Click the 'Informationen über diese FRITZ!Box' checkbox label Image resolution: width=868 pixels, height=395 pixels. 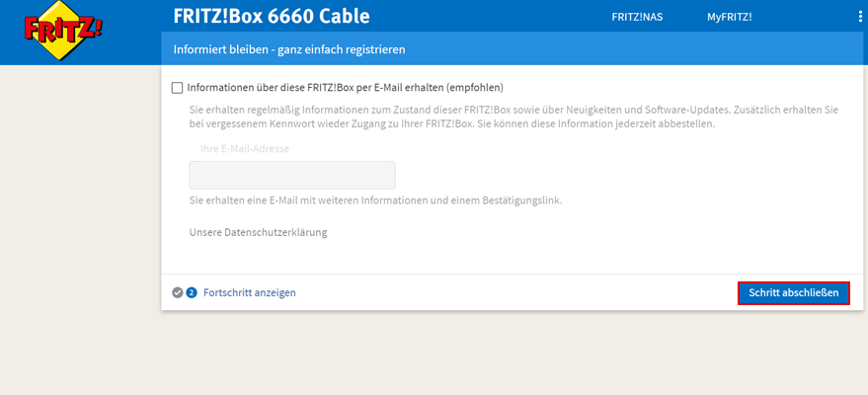pos(346,87)
